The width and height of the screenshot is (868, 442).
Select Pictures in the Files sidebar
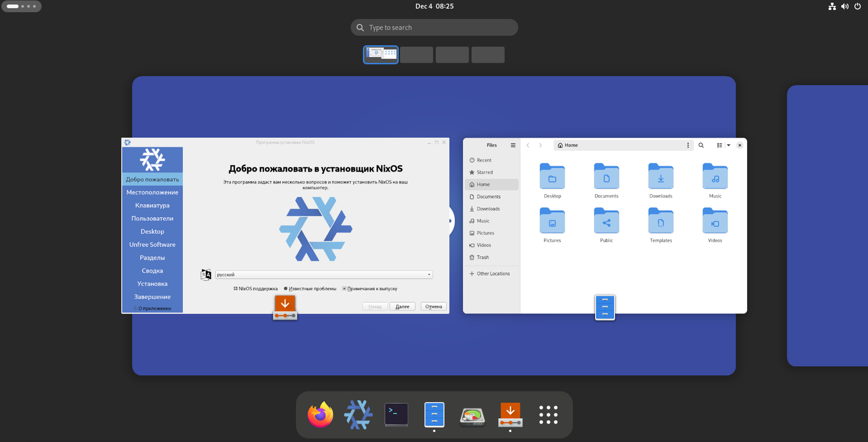pyautogui.click(x=492, y=233)
